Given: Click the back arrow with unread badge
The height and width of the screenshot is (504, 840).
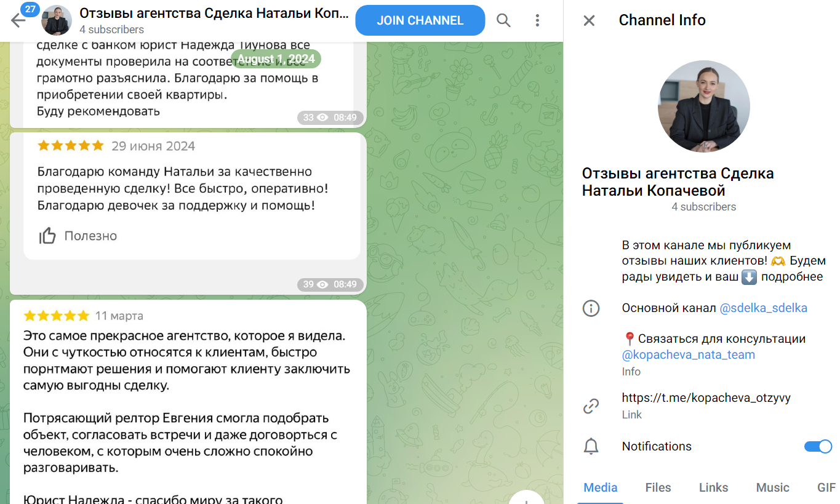Looking at the screenshot, I should 18,20.
